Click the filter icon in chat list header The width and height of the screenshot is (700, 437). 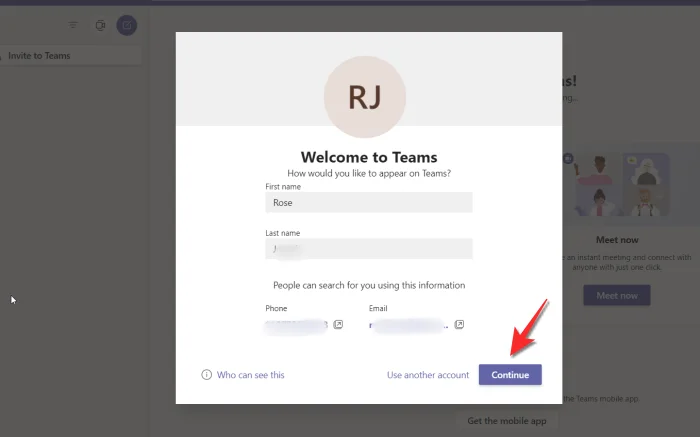(x=73, y=25)
